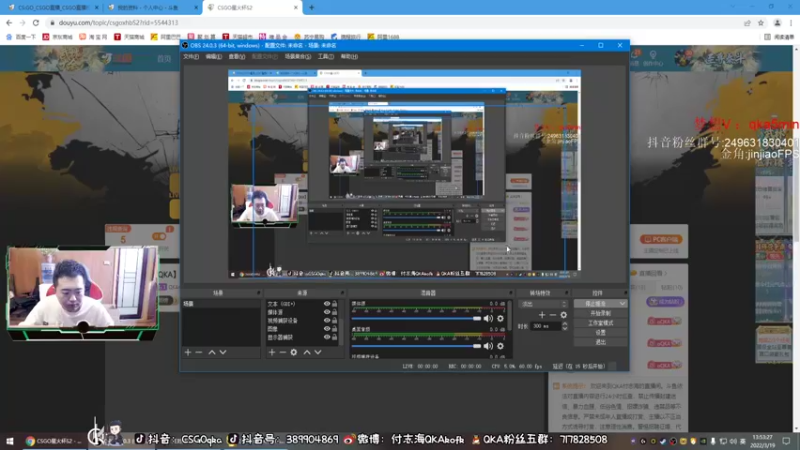Toggle lock on 文本 (GDI+) source
This screenshot has width=800, height=450.
click(335, 304)
